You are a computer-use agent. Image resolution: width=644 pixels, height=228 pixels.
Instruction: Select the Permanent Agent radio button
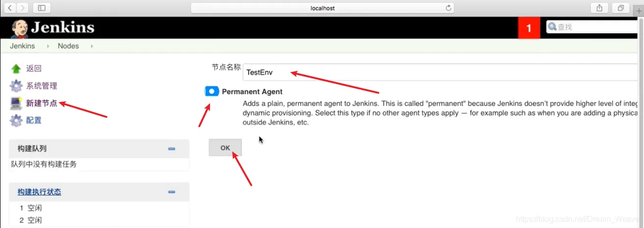(212, 91)
